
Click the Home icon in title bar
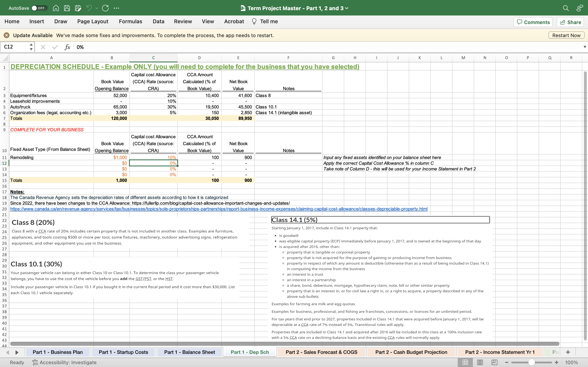click(x=56, y=8)
